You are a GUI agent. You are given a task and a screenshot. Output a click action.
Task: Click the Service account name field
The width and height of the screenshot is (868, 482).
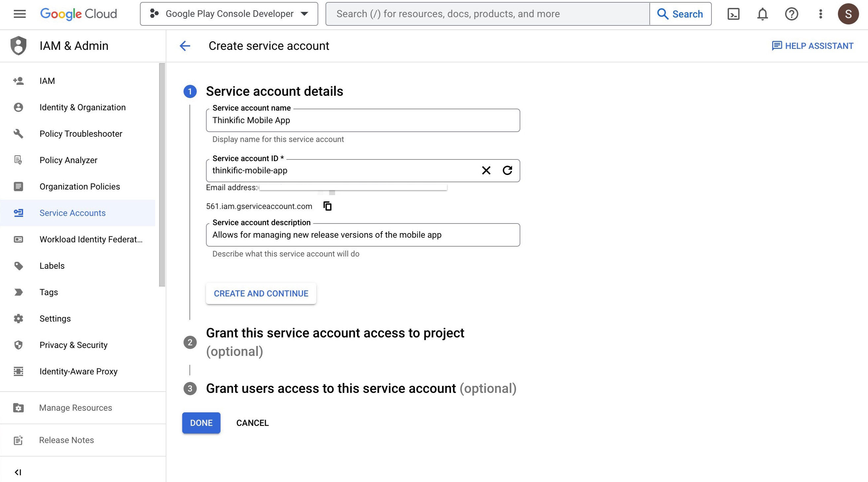363,120
